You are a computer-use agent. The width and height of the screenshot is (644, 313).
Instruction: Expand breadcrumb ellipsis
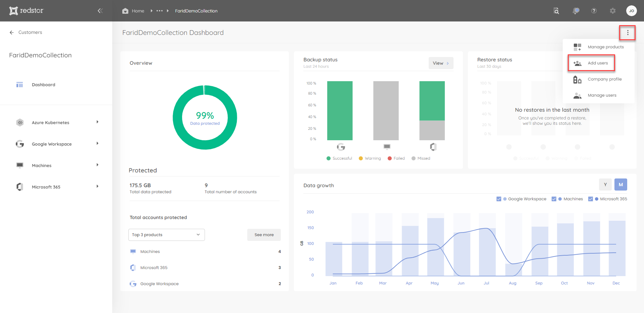pyautogui.click(x=160, y=11)
